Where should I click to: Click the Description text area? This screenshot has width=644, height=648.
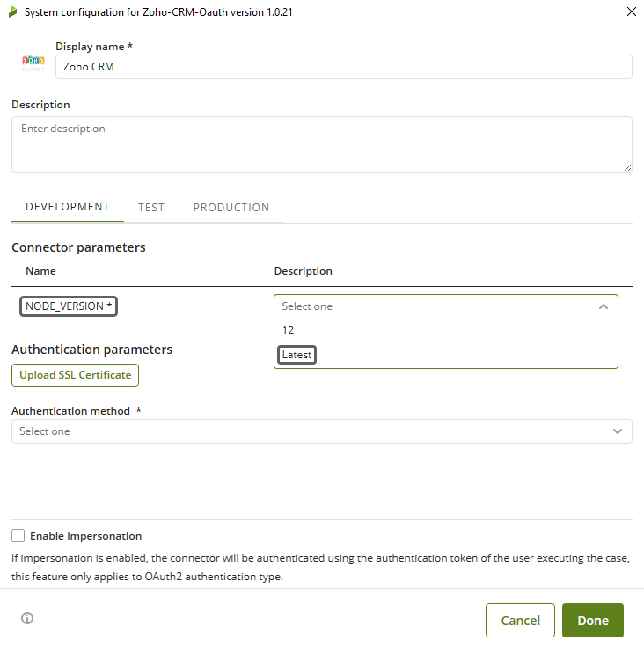click(x=322, y=144)
